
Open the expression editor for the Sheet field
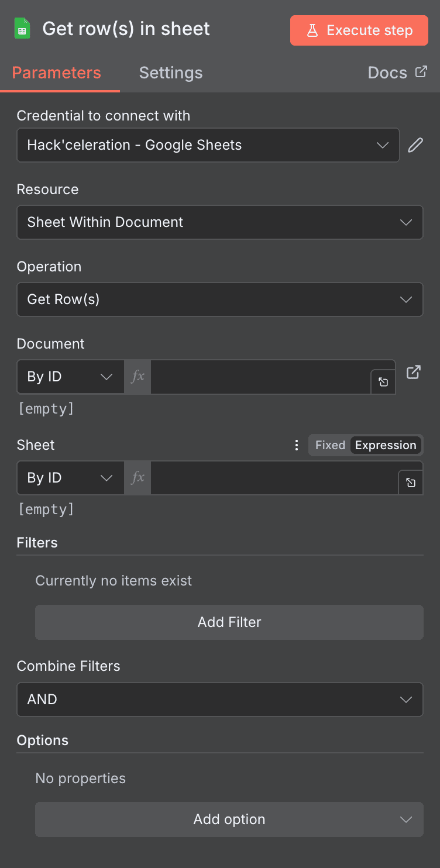pos(410,483)
